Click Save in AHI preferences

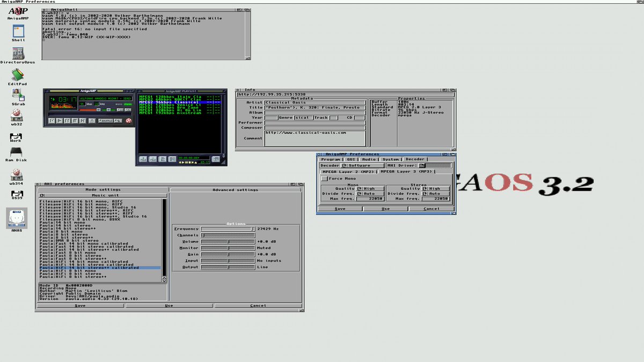coord(80,306)
